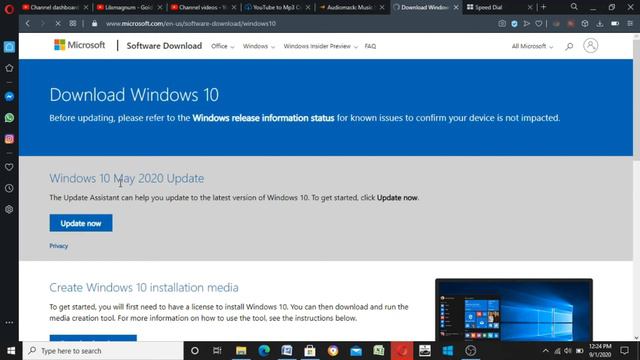Open battery saver icon in toolbar

point(615,24)
